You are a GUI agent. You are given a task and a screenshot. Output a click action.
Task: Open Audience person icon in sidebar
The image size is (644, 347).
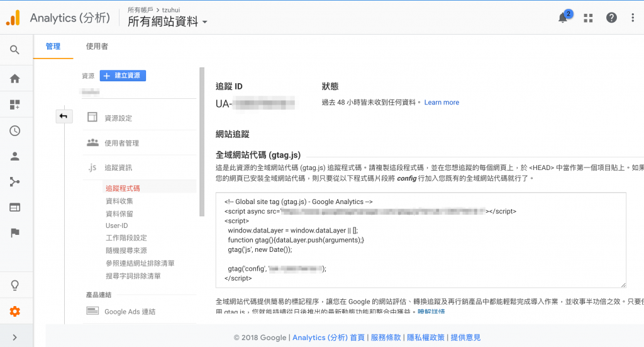click(15, 156)
